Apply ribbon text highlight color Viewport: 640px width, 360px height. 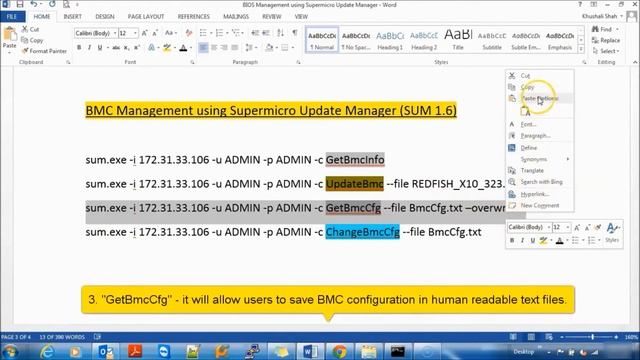(167, 48)
